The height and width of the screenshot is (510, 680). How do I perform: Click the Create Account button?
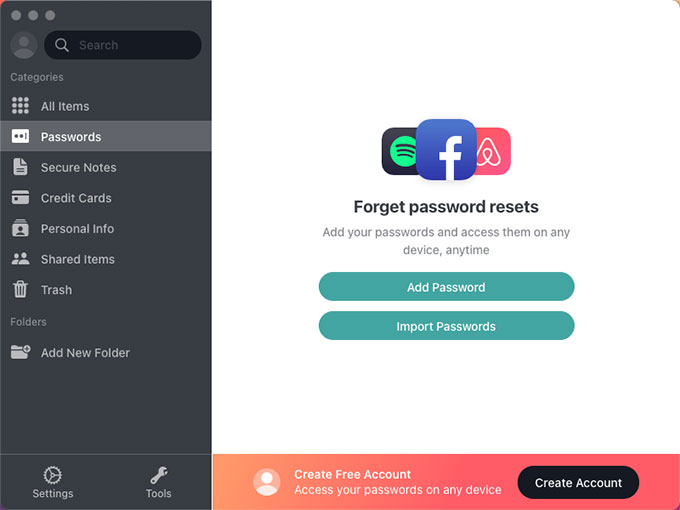pos(578,482)
